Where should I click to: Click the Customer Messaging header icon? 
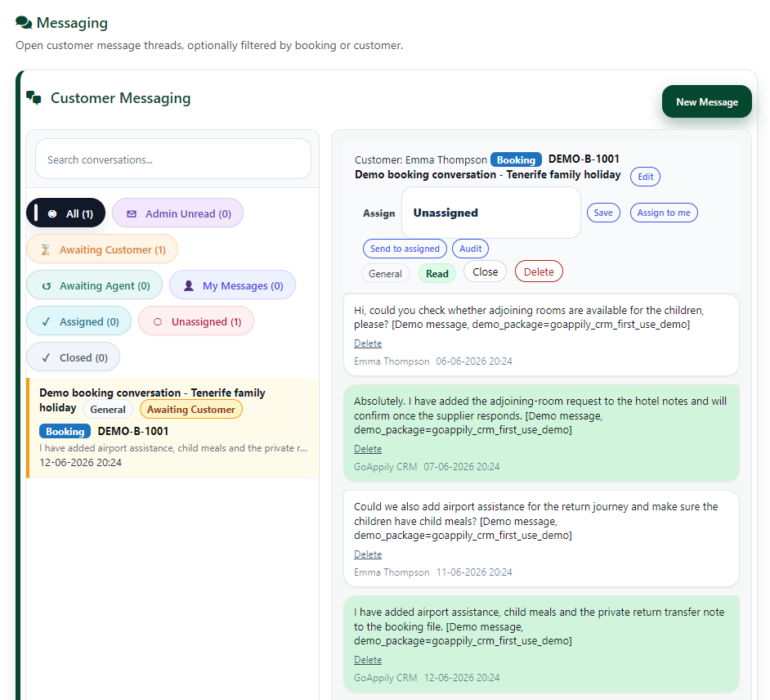[x=34, y=98]
